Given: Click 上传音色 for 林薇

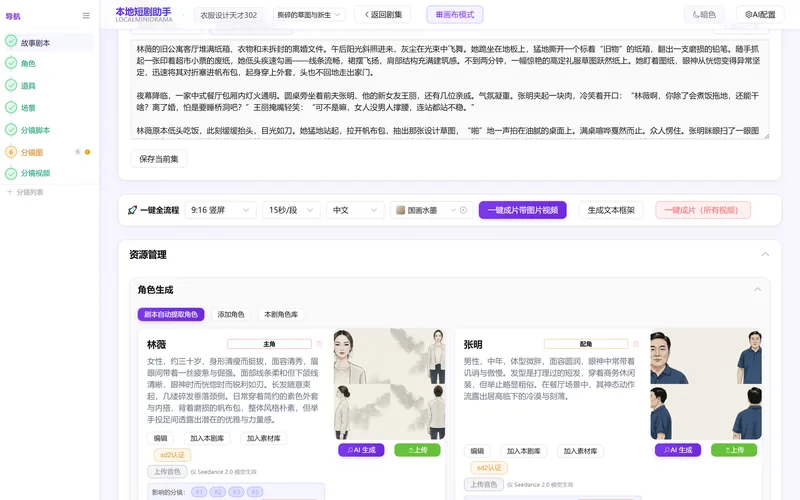Looking at the screenshot, I should [167, 471].
